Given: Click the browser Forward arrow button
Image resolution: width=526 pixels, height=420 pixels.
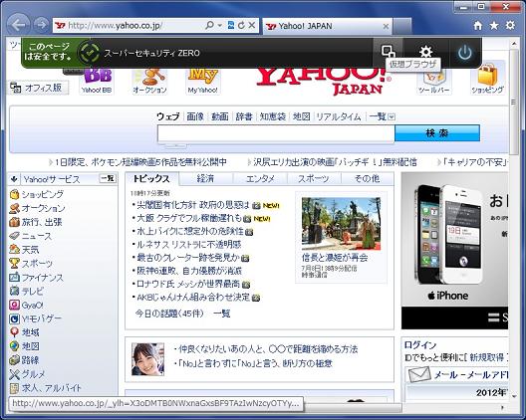Looking at the screenshot, I should 42,25.
